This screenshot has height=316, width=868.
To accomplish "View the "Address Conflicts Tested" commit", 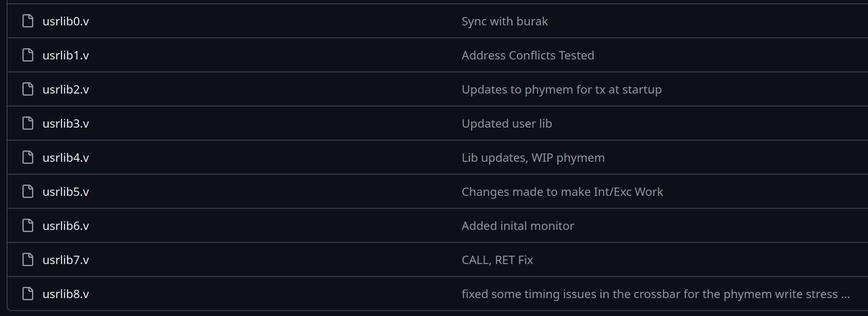I will pos(528,55).
